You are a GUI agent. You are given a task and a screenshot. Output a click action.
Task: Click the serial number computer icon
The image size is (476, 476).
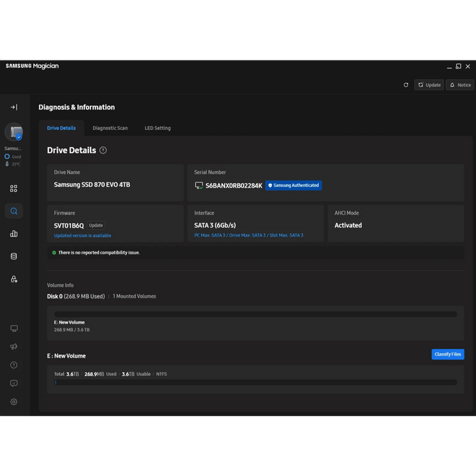coord(199,186)
